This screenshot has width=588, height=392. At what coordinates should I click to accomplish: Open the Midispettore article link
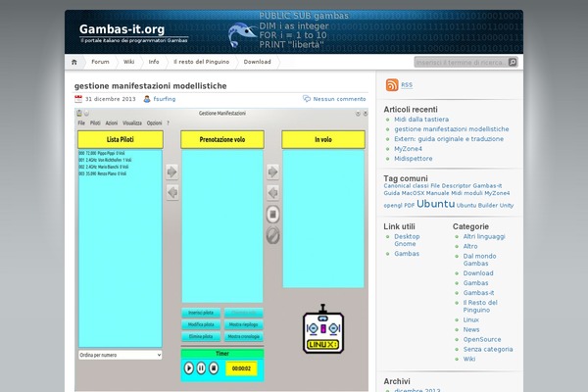[x=414, y=159]
